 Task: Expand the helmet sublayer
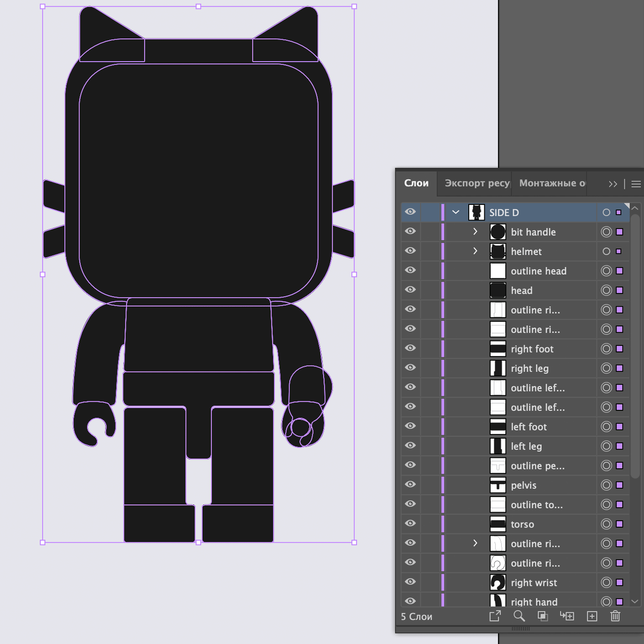(475, 251)
